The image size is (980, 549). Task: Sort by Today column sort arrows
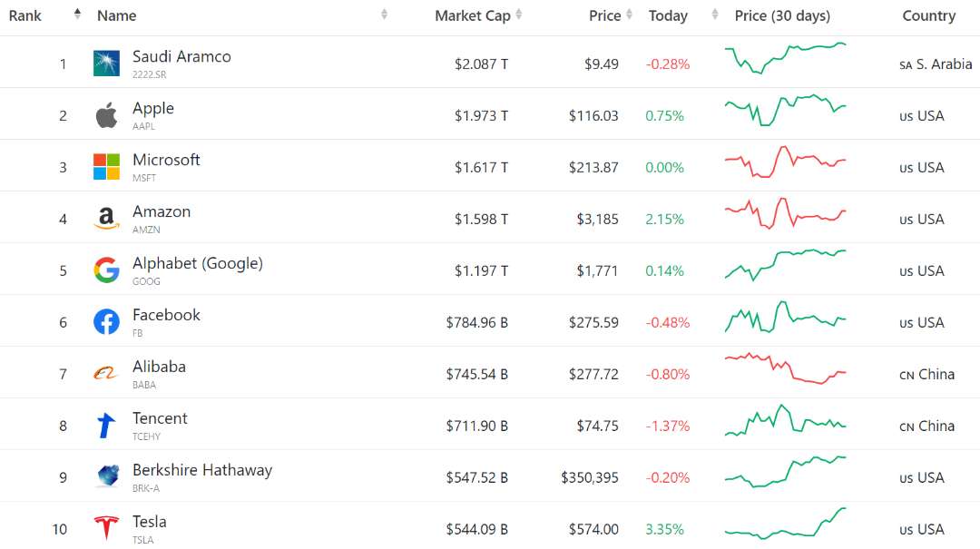[715, 15]
